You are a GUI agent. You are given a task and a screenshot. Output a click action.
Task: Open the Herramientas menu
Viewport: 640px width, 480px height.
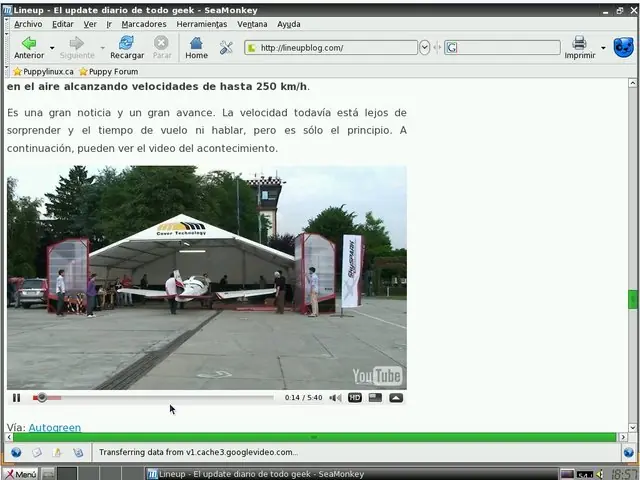pos(202,24)
